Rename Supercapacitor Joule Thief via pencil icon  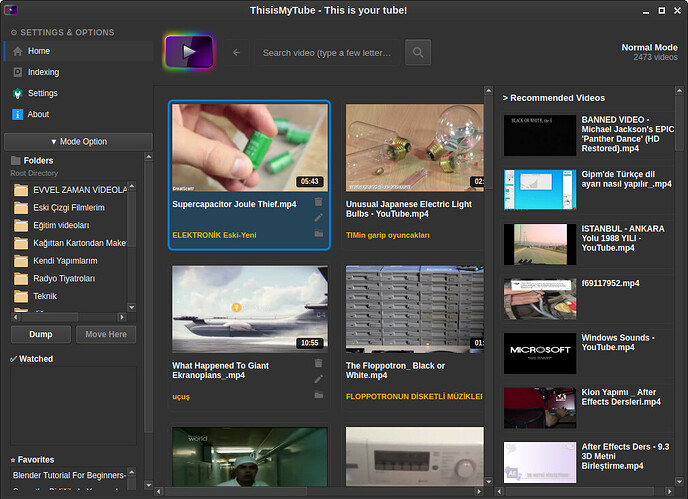pos(319,218)
